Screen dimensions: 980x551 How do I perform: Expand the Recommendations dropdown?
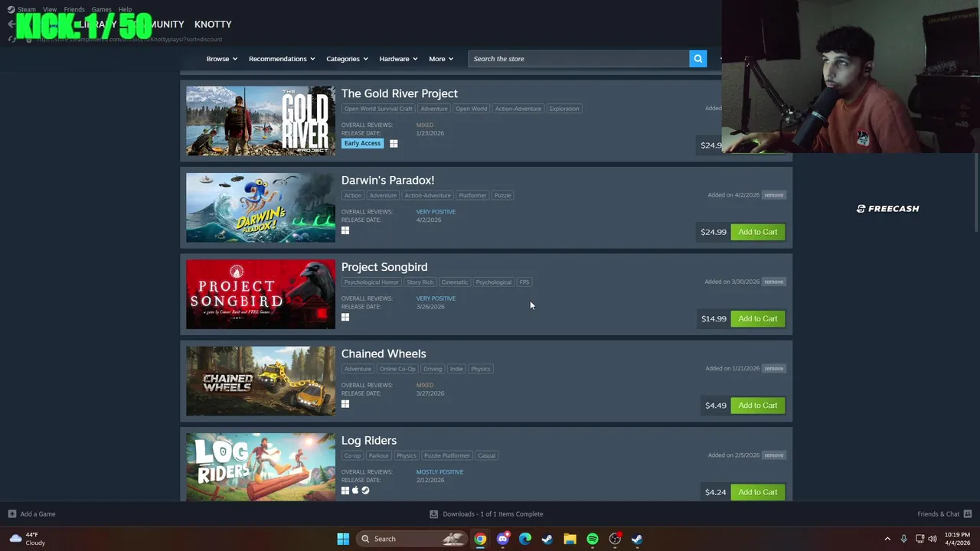point(283,59)
